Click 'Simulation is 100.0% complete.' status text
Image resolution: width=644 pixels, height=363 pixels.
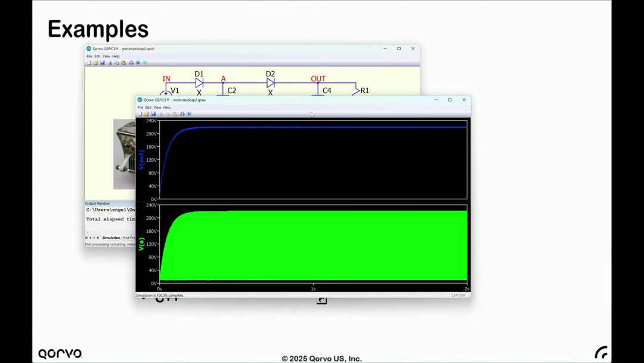point(160,295)
